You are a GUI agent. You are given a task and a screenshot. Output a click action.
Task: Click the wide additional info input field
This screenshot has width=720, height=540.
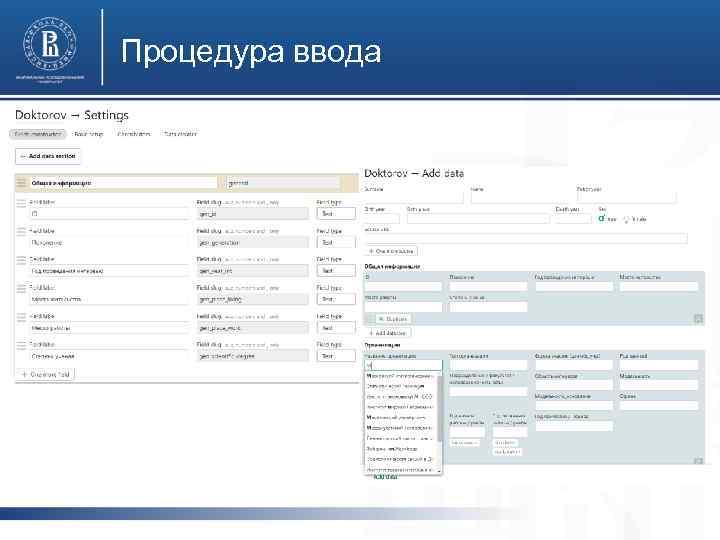(526, 238)
